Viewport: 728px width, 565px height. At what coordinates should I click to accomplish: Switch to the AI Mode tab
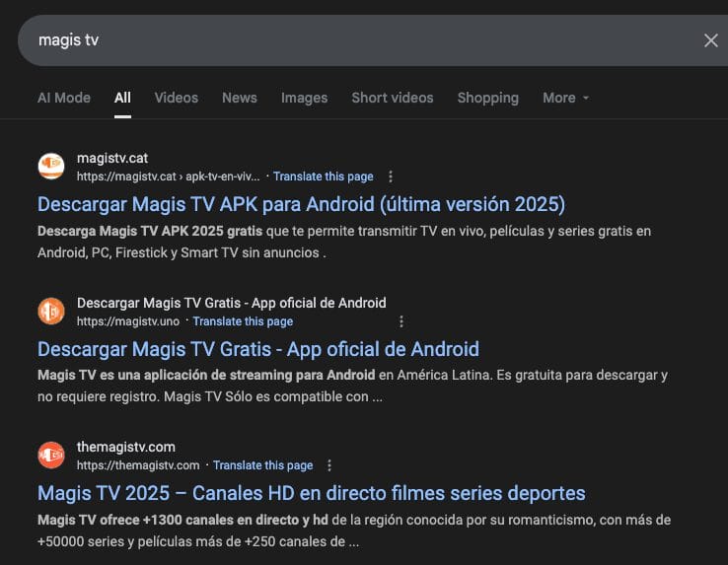coord(64,98)
